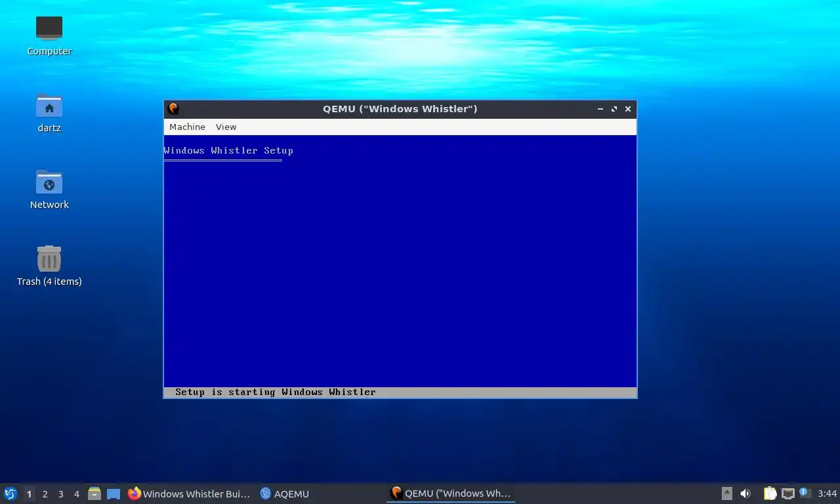Viewport: 840px width, 504px height.
Task: Minimize the QEMU window
Action: (600, 109)
